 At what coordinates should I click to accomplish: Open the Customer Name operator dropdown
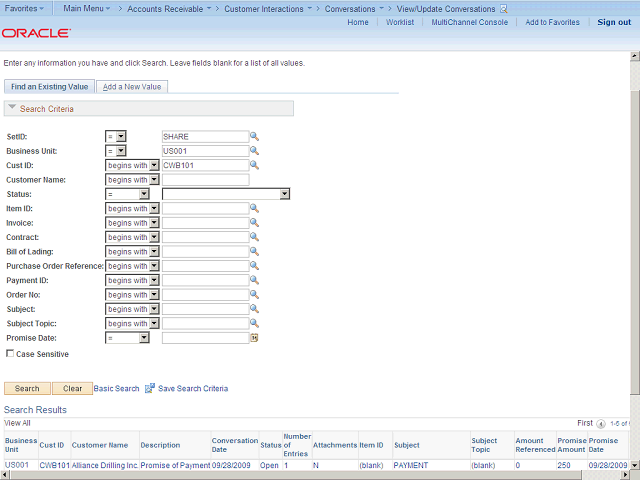click(x=132, y=180)
